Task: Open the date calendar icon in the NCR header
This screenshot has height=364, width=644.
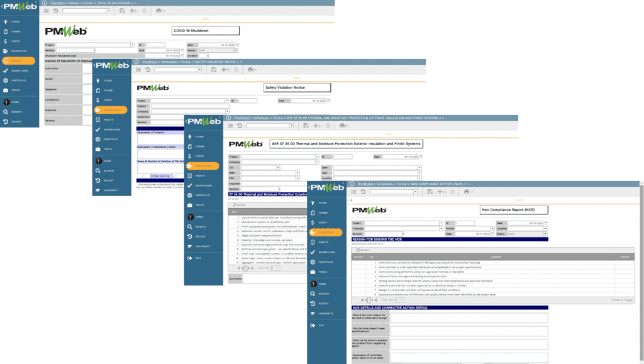Action: tap(546, 223)
